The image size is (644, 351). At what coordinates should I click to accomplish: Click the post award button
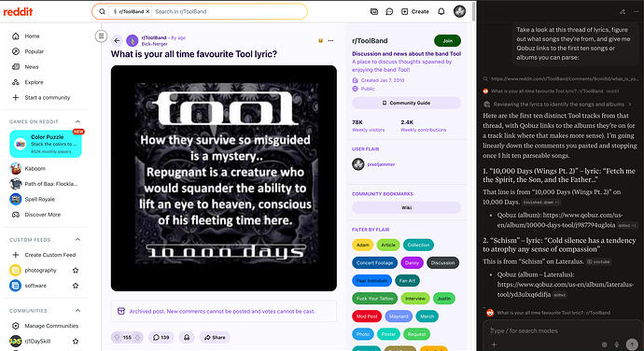[187, 337]
